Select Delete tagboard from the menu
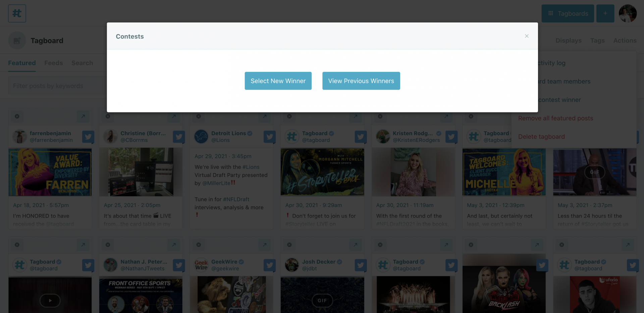The width and height of the screenshot is (644, 313). (541, 137)
